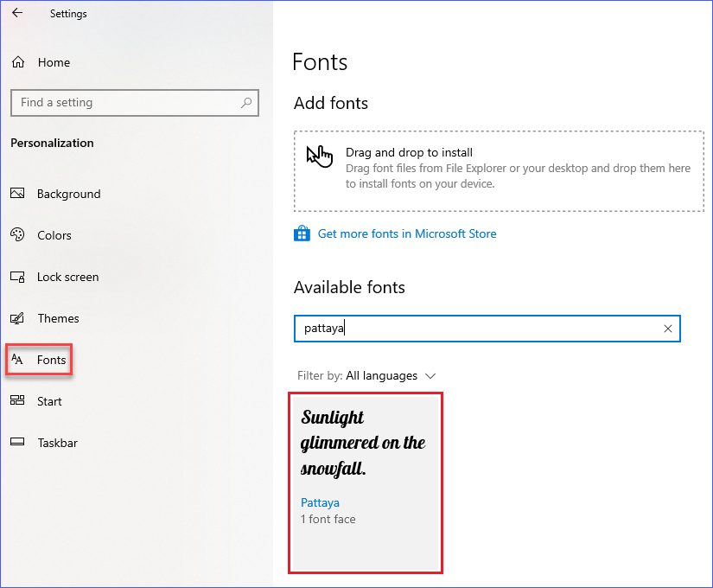Clear the pattaya font search text
Image resolution: width=713 pixels, height=588 pixels.
click(x=667, y=329)
